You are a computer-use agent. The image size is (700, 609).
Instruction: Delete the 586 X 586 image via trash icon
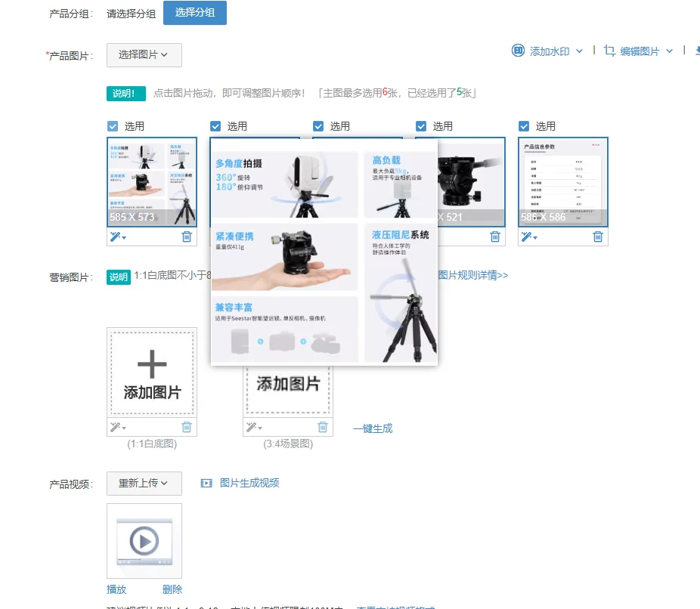click(598, 236)
